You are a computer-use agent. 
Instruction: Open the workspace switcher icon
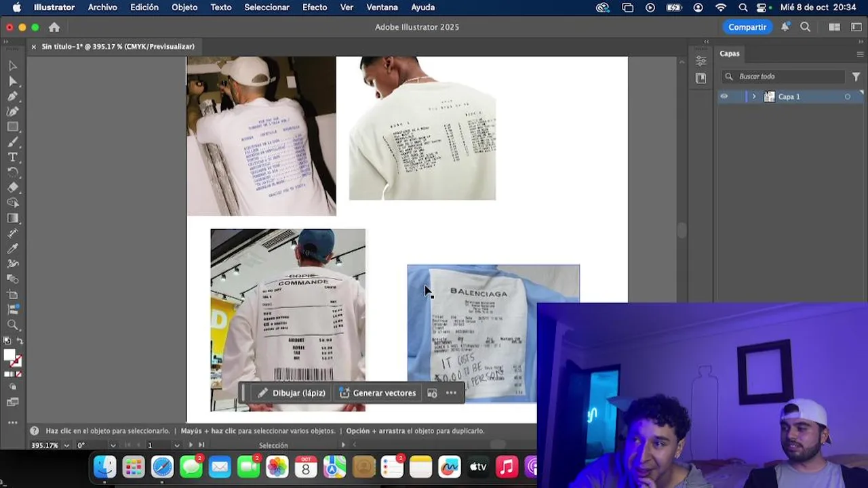coord(856,27)
